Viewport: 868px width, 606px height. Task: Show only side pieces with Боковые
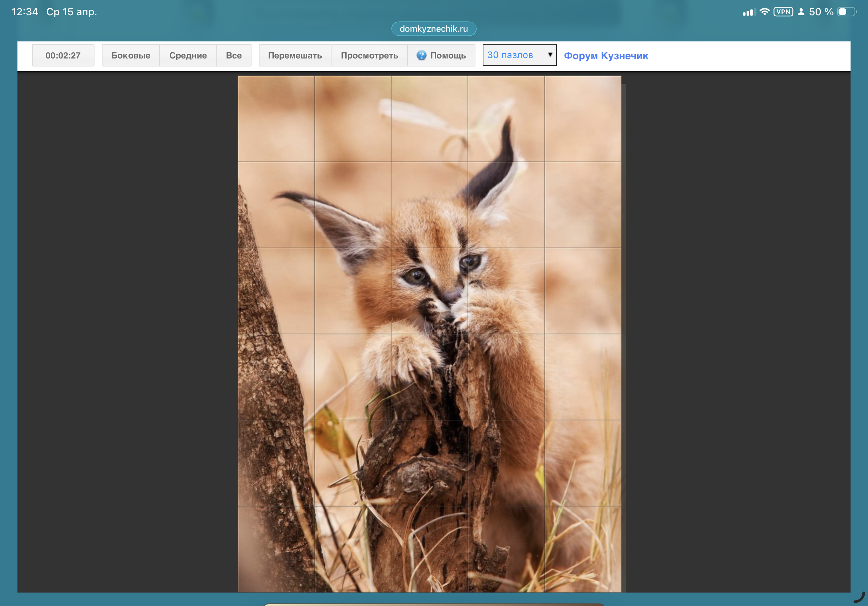(130, 56)
